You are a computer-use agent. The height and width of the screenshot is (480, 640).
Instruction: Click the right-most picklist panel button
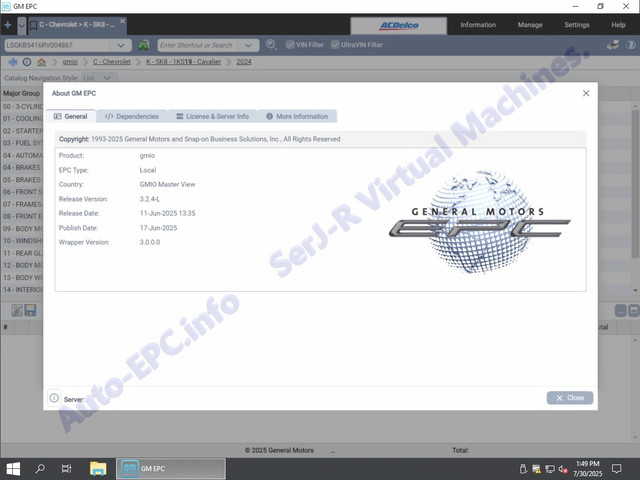(x=634, y=311)
